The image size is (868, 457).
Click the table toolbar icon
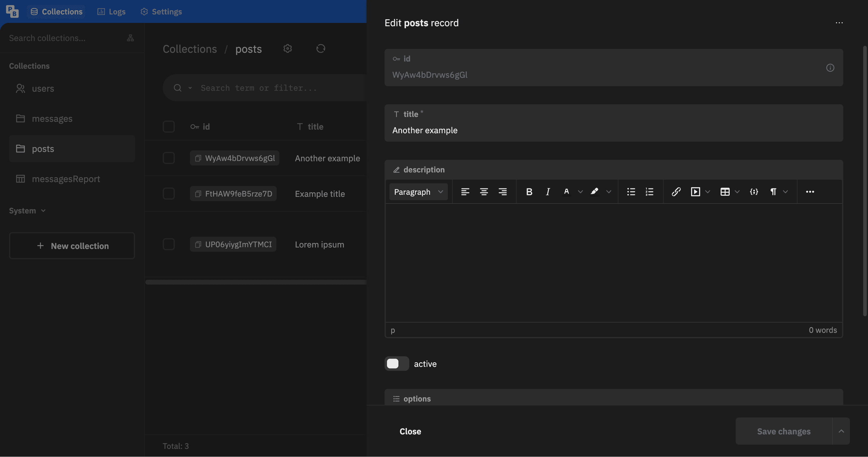[x=725, y=192]
